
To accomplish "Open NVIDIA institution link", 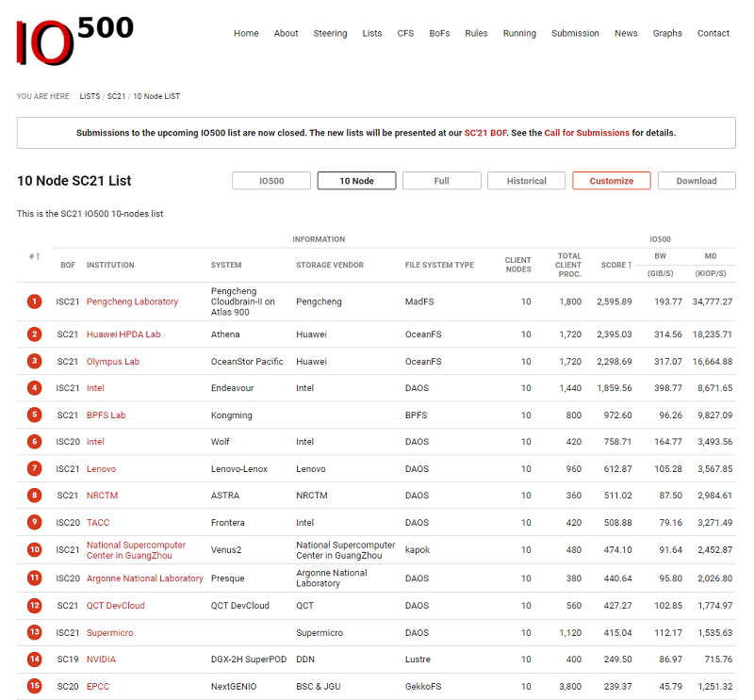I will pos(101,659).
